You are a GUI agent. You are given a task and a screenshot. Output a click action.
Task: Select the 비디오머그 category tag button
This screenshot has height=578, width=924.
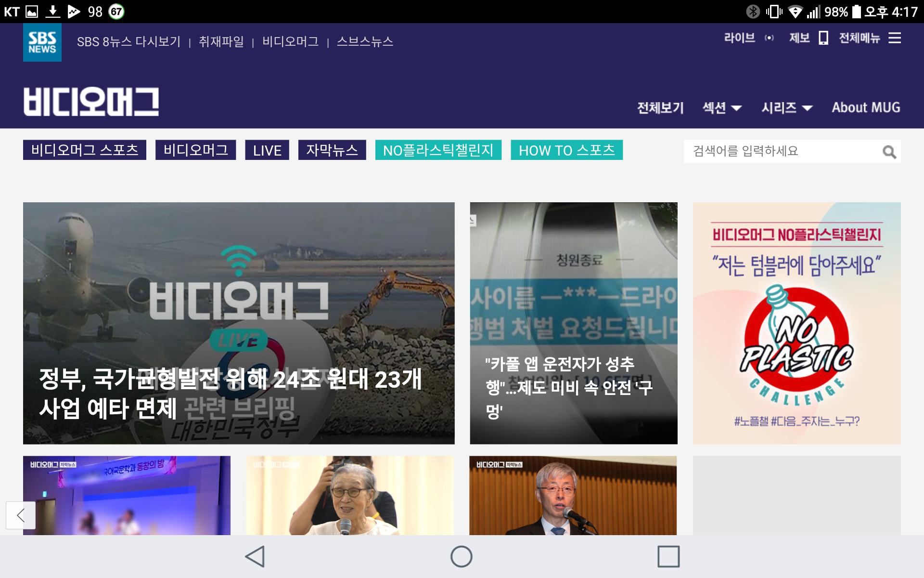click(x=195, y=150)
